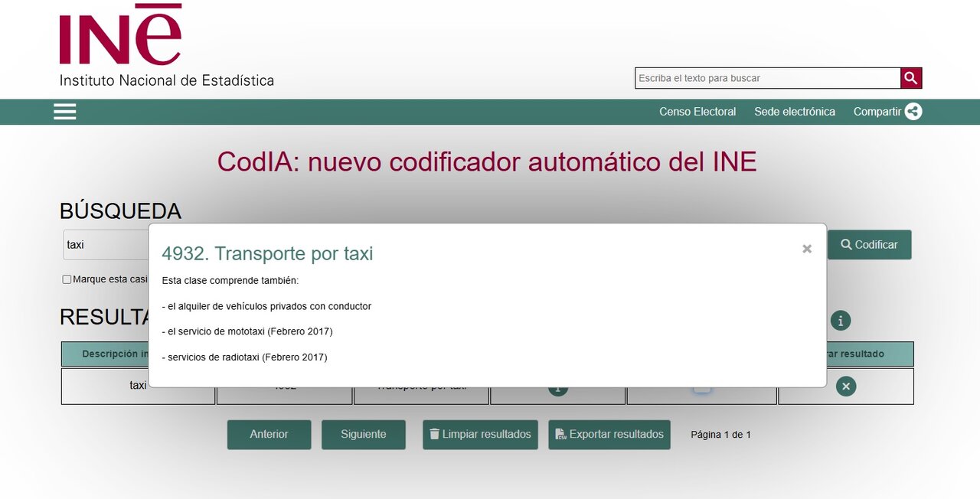Click Exportar resultados button

click(x=609, y=435)
